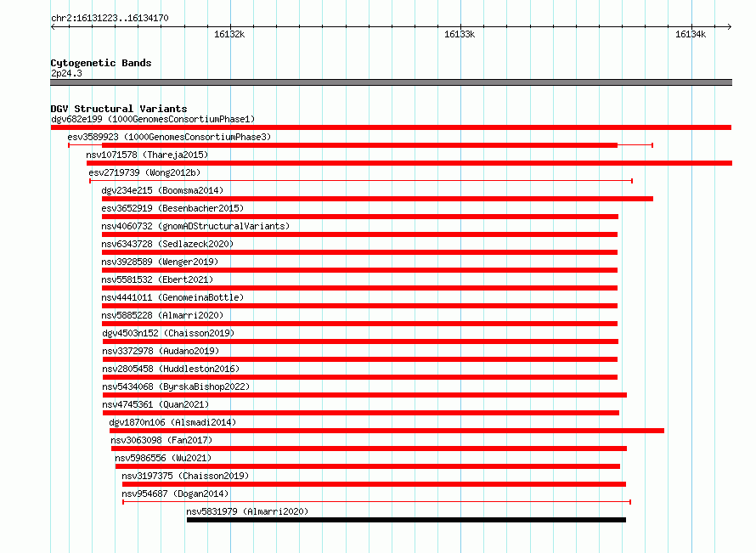This screenshot has height=553, width=756.
Task: Select the esv3652919 (Besenbacher2015) label
Action: pos(172,208)
